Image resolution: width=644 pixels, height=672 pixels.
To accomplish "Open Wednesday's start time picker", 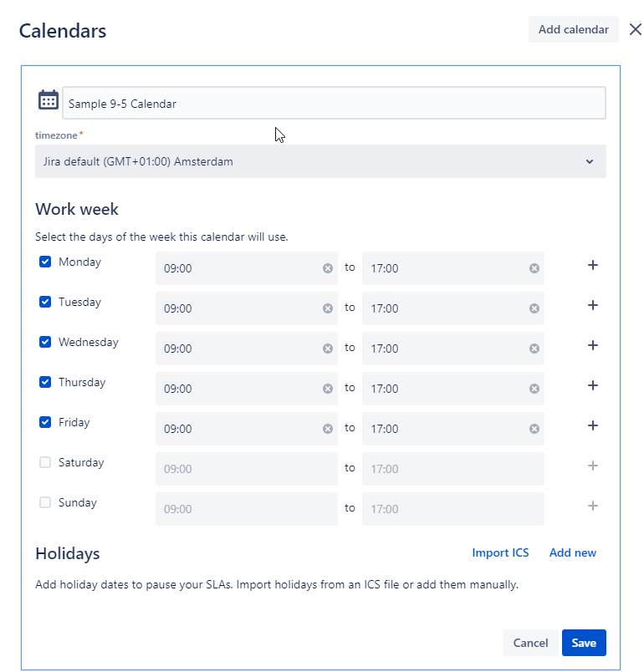I will tap(246, 349).
